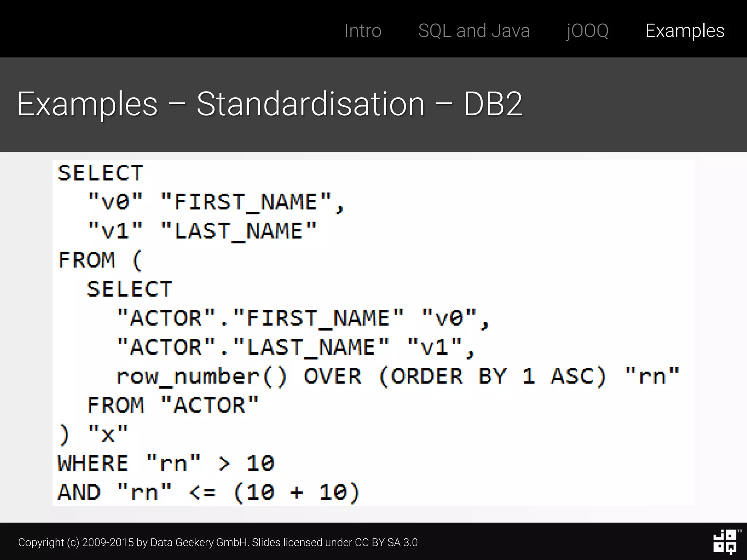
Task: Click the "v1" "LAST_NAME" line in the outer select
Action: point(202,231)
